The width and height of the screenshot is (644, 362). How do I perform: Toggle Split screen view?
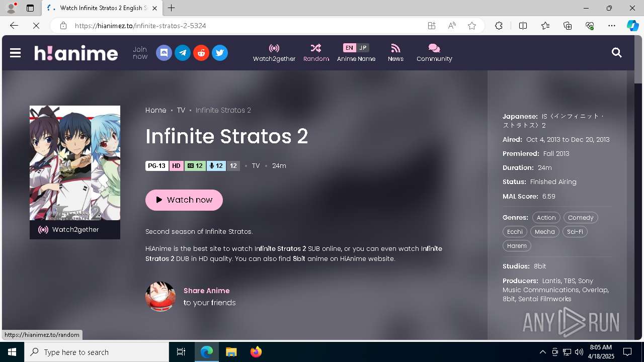pyautogui.click(x=523, y=26)
